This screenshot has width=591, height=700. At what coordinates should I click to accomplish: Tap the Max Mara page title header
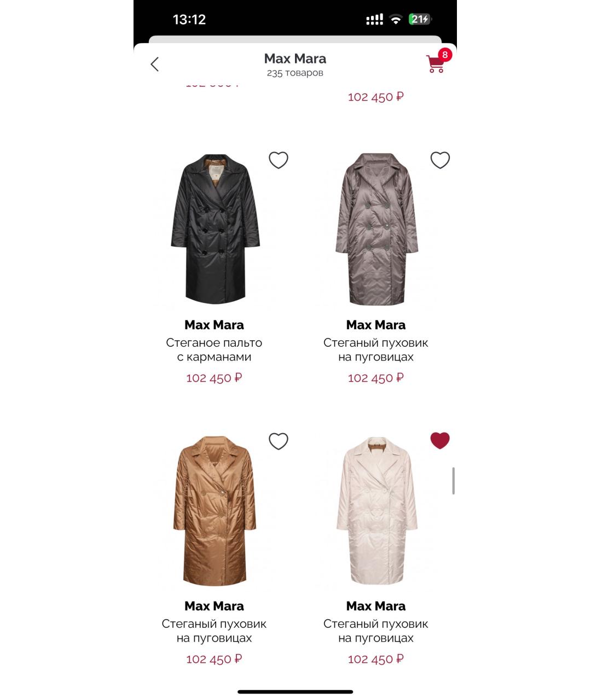295,59
